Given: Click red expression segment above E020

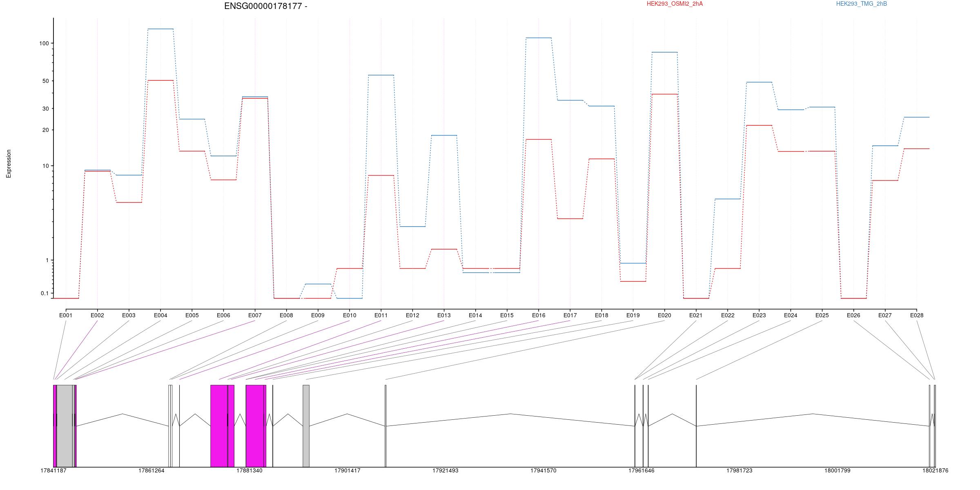Looking at the screenshot, I should 664,94.
